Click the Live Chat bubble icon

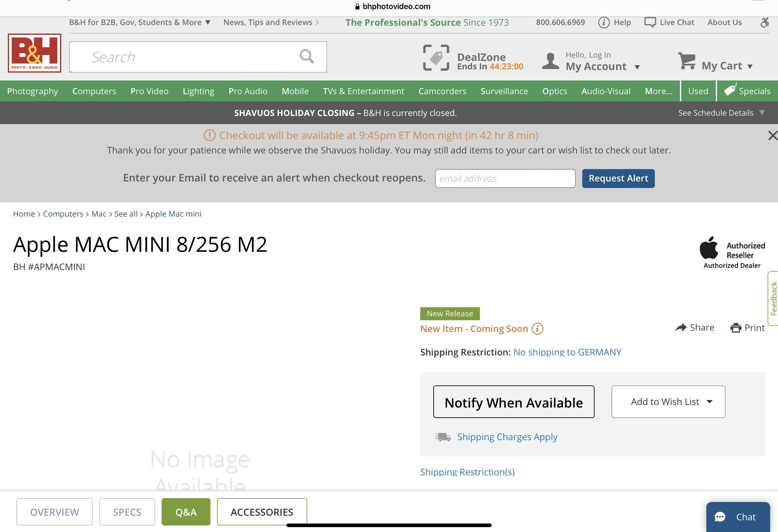pos(650,22)
